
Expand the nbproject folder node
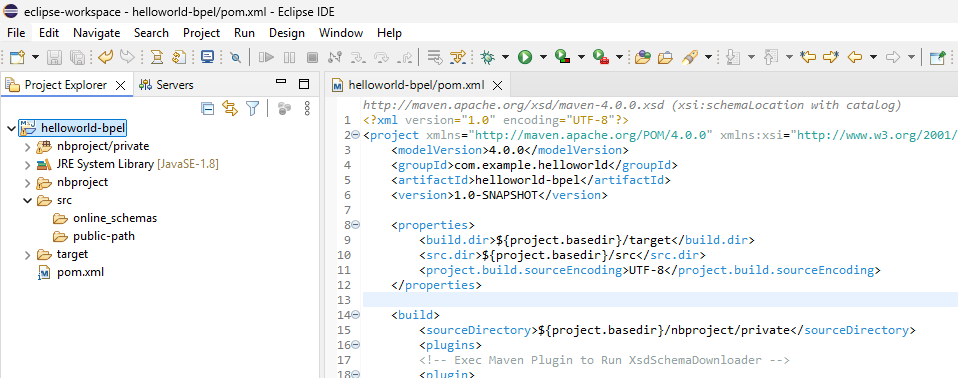[27, 183]
